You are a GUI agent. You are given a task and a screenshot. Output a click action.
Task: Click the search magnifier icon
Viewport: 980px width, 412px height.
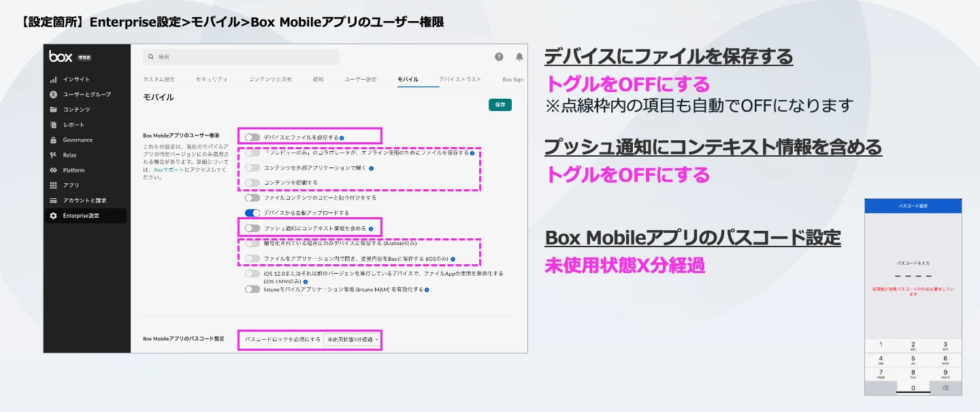tap(150, 57)
